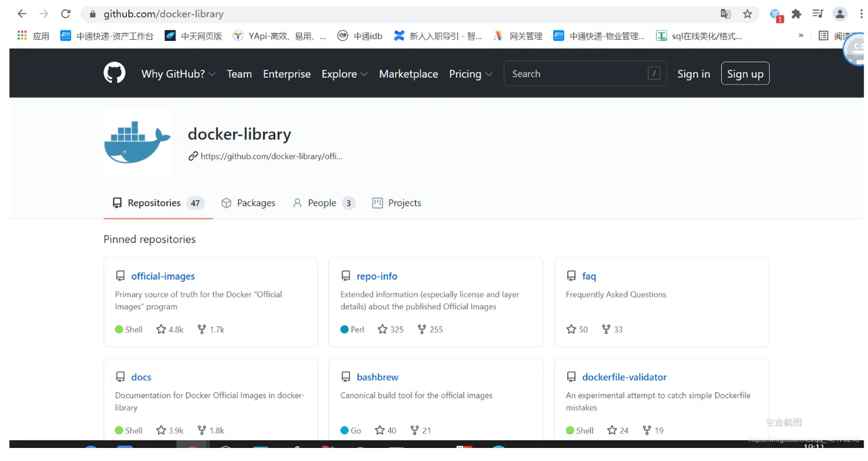Click the extension icon with red badge
The height and width of the screenshot is (461, 868).
click(x=776, y=15)
